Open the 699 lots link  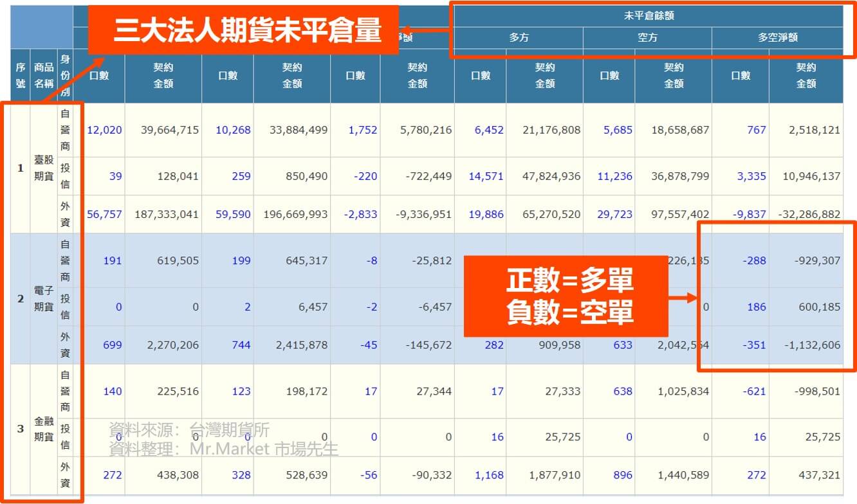(x=113, y=345)
